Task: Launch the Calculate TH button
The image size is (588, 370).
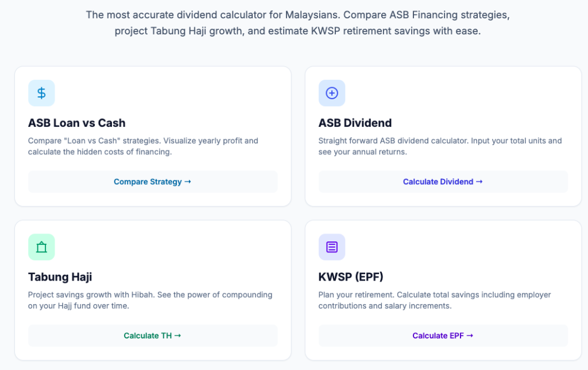Action: (152, 336)
